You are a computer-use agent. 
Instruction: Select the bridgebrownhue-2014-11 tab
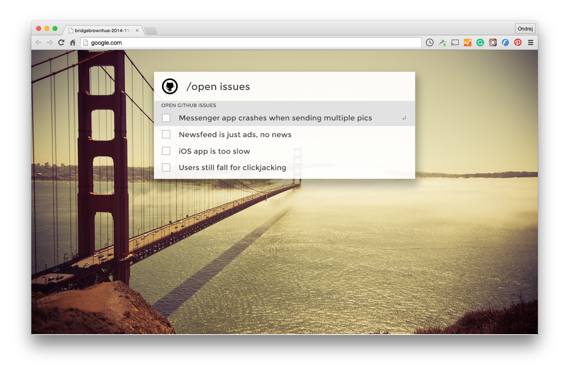[x=102, y=30]
